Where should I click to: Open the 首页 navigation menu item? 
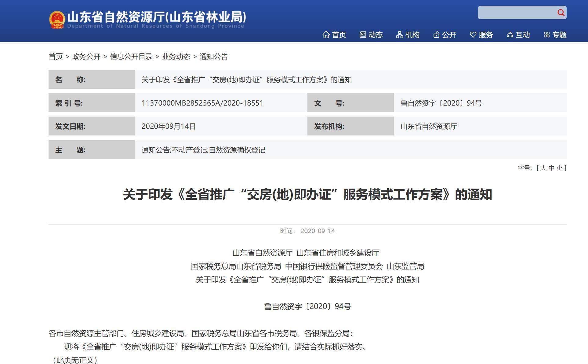pos(334,35)
